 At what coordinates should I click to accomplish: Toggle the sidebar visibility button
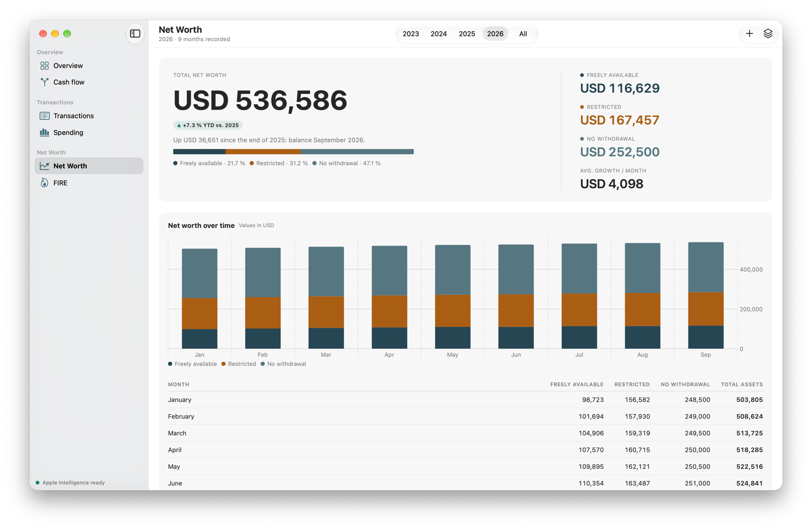[x=135, y=33]
